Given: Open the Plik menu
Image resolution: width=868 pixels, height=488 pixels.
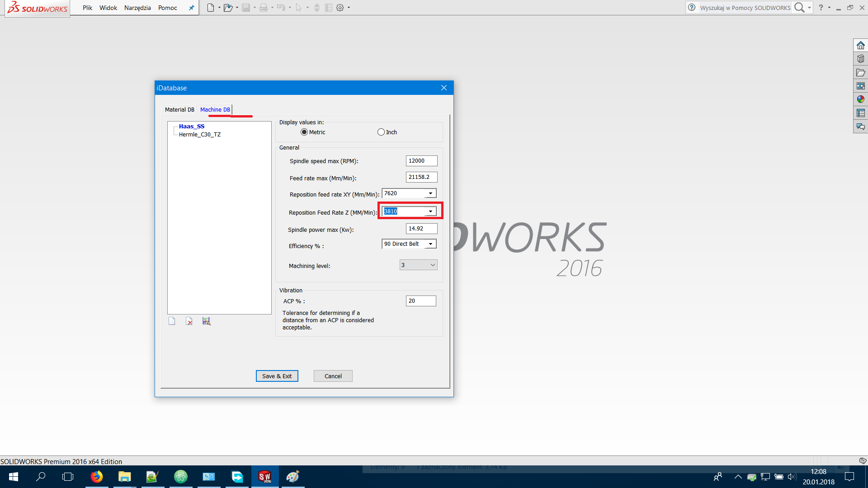Looking at the screenshot, I should click(87, 8).
